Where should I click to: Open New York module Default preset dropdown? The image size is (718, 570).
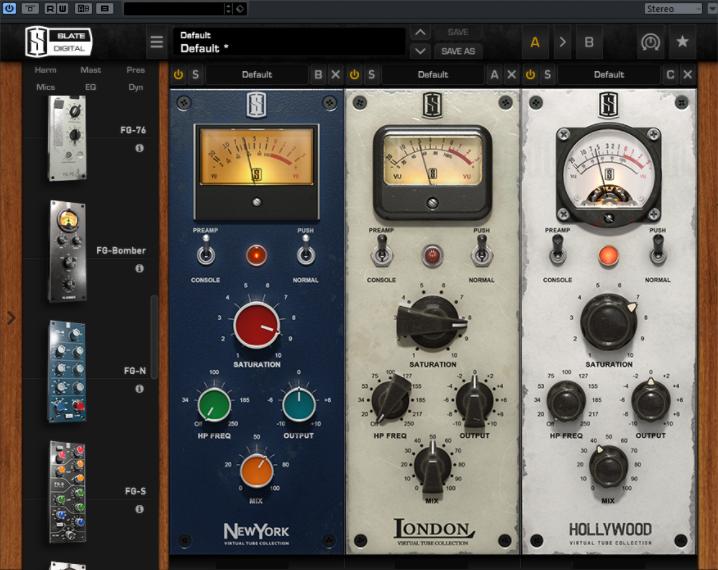[x=257, y=75]
